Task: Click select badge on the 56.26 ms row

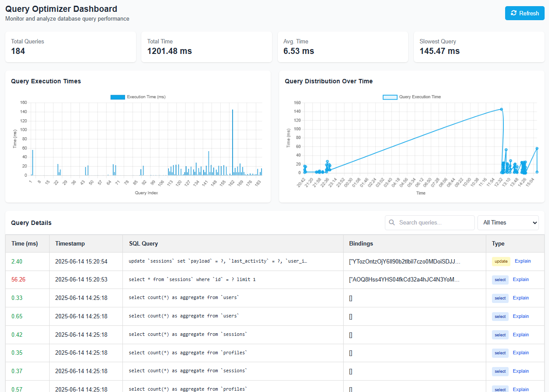Action: click(x=500, y=280)
